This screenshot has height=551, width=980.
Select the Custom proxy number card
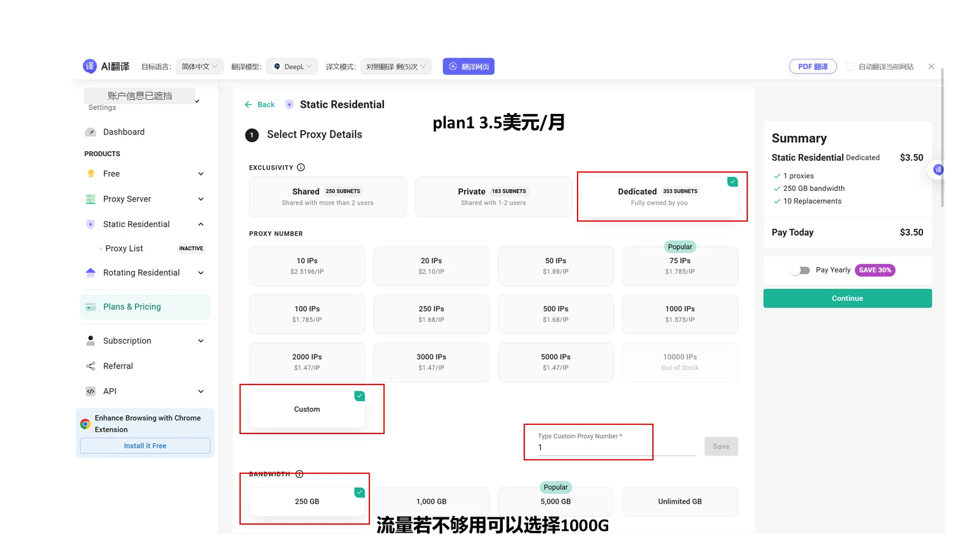pyautogui.click(x=307, y=409)
